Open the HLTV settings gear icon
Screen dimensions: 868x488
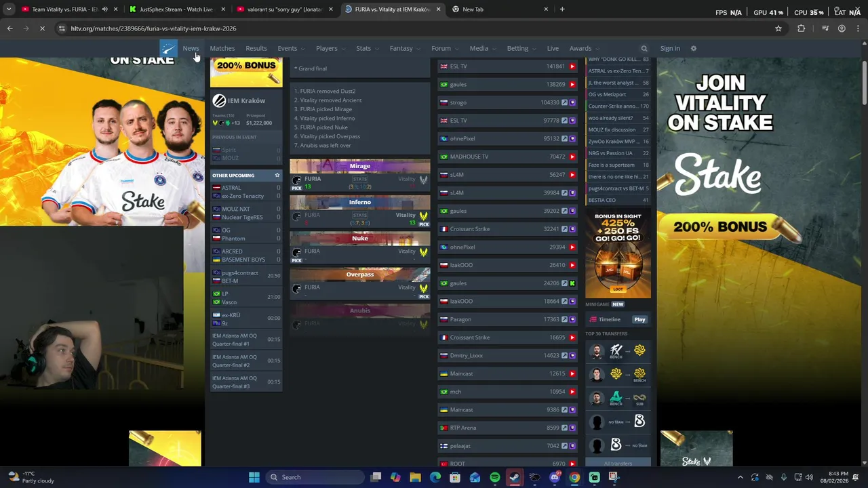pos(693,48)
